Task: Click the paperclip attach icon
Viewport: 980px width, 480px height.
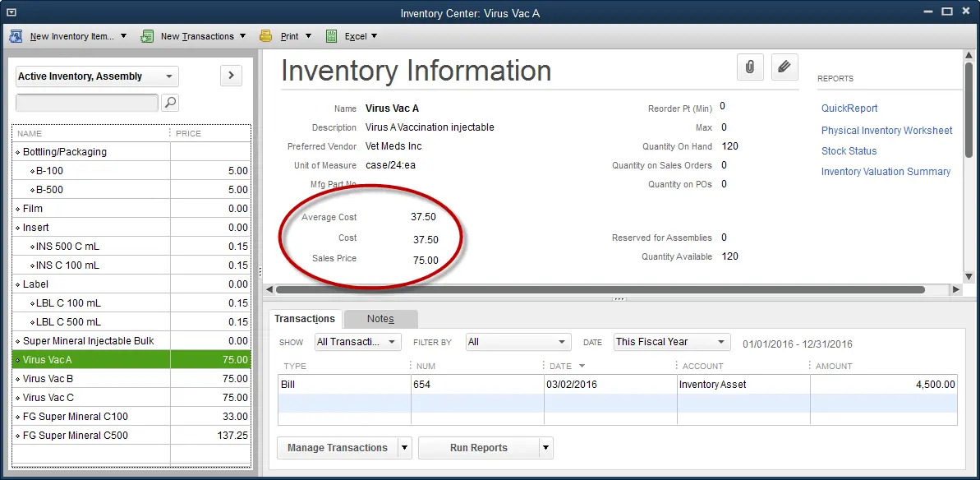Action: coord(750,67)
